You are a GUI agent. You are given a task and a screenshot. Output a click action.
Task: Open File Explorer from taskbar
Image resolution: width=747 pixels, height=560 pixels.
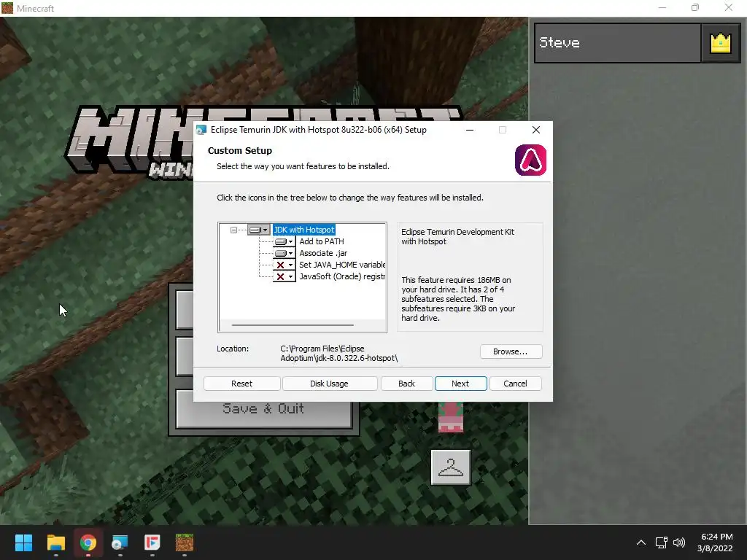tap(55, 542)
